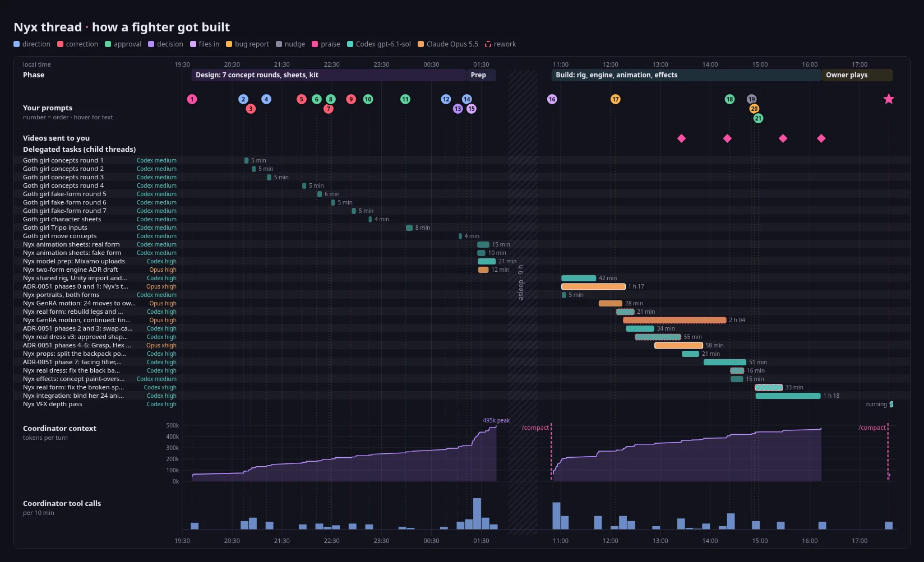Image resolution: width=924 pixels, height=562 pixels.
Task: Click the 'asleep · 9 h' gap label
Action: coord(521,282)
